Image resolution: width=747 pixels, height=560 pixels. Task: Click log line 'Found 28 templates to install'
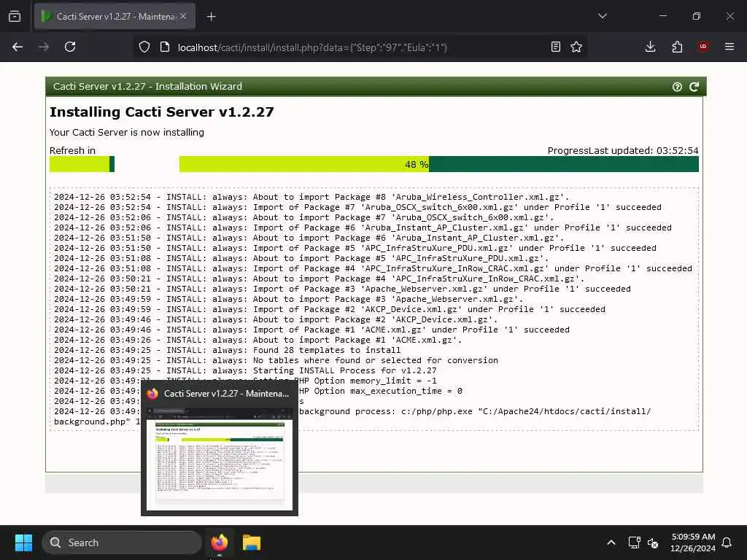pyautogui.click(x=228, y=350)
